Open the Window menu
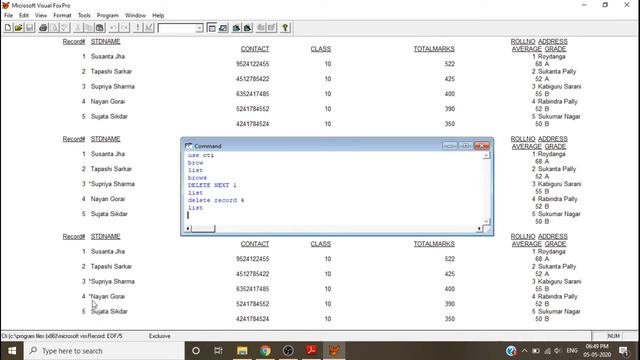640x360 pixels. 135,16
